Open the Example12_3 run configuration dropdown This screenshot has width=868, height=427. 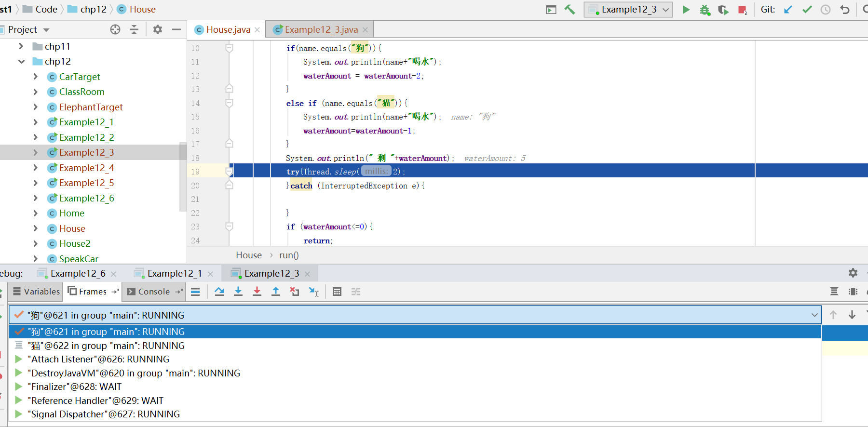coord(628,10)
